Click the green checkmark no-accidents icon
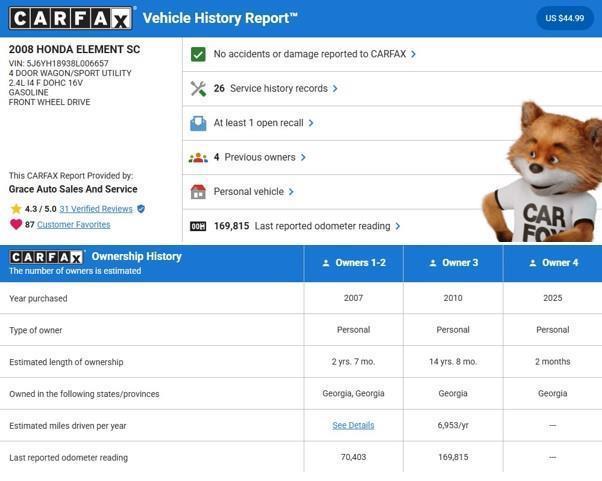Viewport: 602px width, 481px height. pyautogui.click(x=198, y=55)
